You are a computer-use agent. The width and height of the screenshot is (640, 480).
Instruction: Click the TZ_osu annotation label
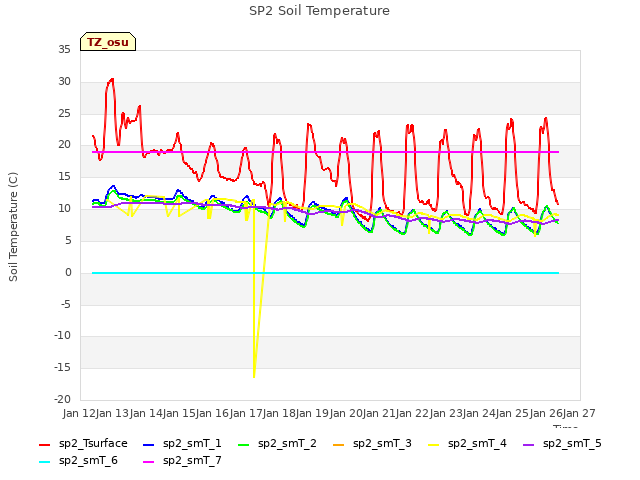108,42
